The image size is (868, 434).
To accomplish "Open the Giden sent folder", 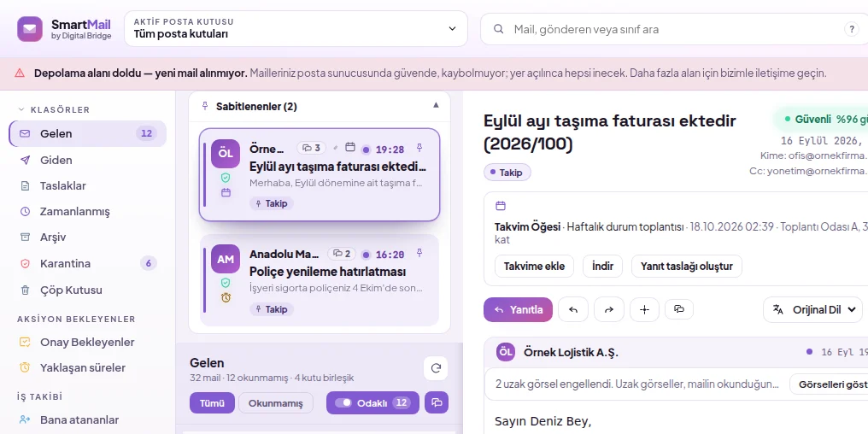I will click(x=87, y=160).
